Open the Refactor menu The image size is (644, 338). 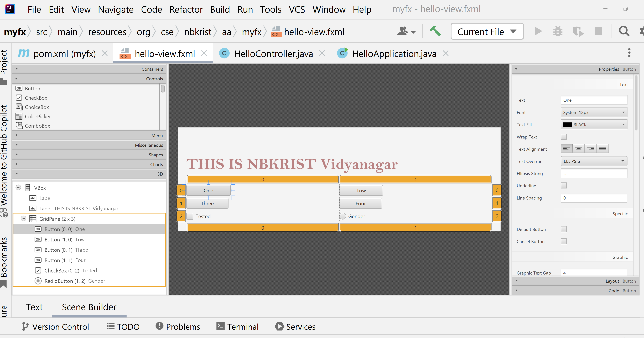coord(186,9)
